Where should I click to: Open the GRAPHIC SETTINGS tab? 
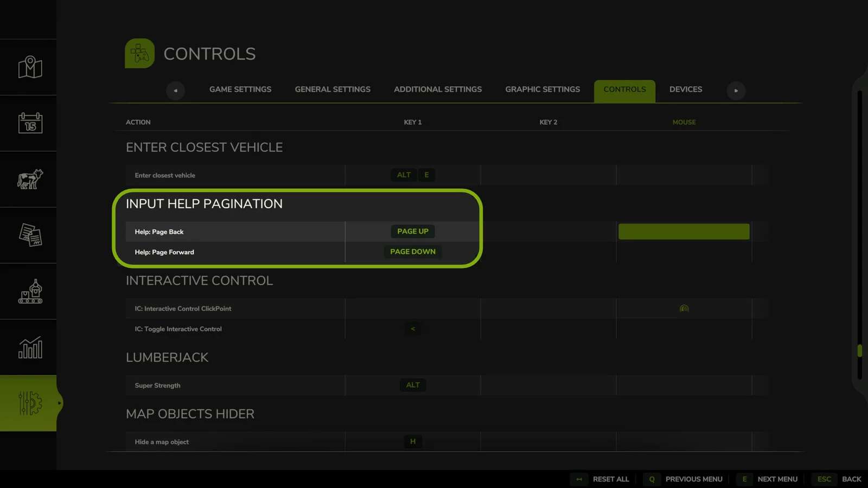[542, 89]
